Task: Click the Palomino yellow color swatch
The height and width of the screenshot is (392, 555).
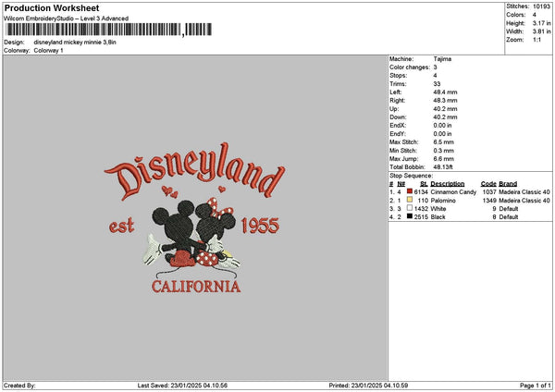Action: (x=410, y=200)
